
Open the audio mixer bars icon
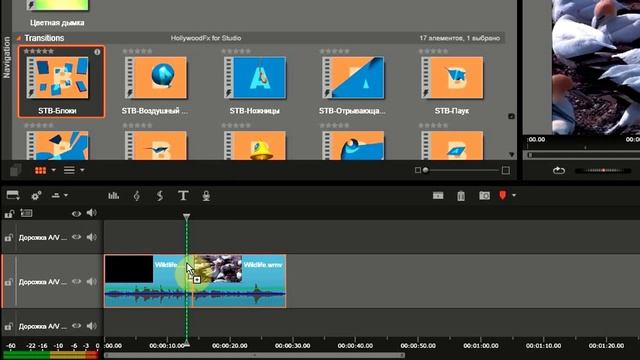pos(113,196)
